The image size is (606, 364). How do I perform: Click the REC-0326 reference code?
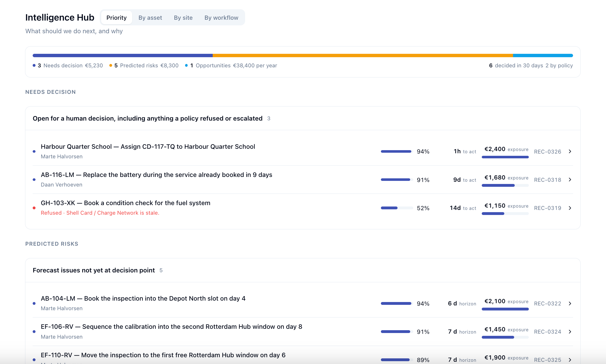548,152
